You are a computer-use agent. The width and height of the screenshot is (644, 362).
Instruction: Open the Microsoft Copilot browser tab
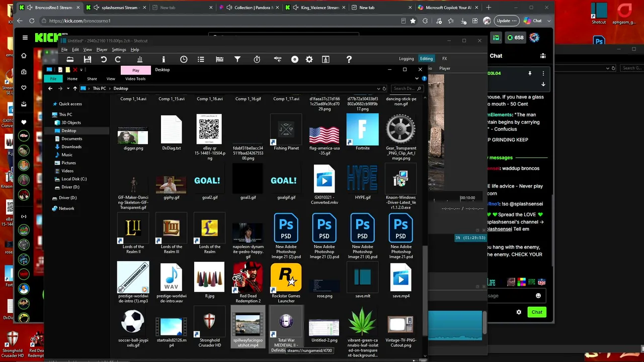click(448, 8)
